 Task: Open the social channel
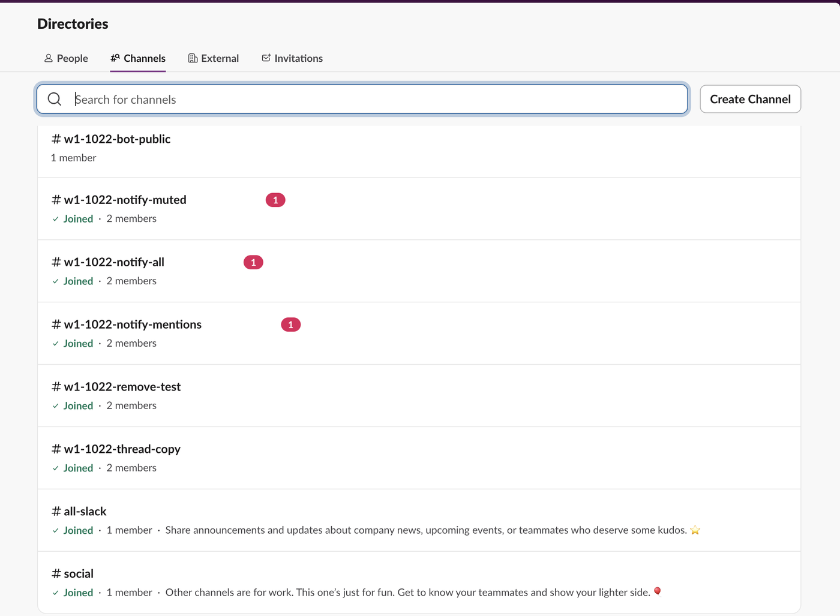point(419,582)
